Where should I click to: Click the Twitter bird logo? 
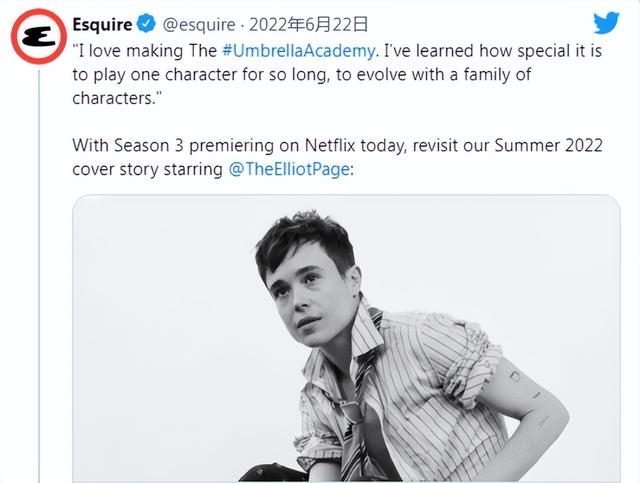click(x=606, y=24)
